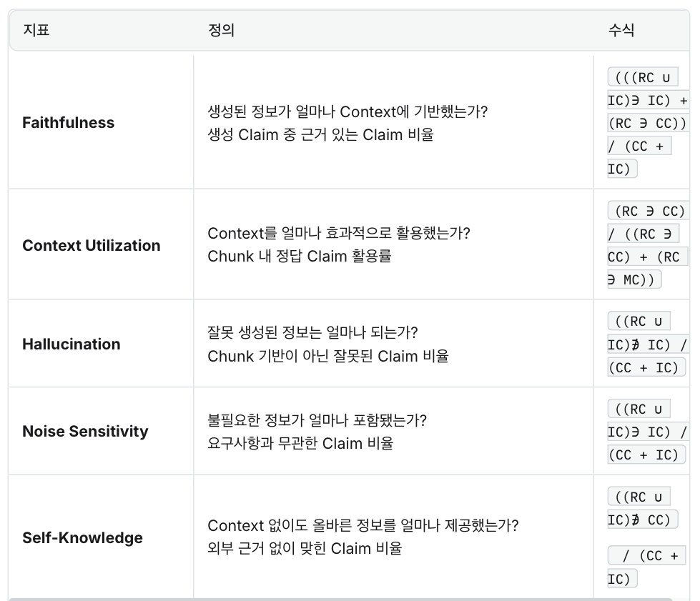Viewport: 700px width, 601px height.
Task: Select the Context Utilization metric name
Action: click(x=91, y=246)
